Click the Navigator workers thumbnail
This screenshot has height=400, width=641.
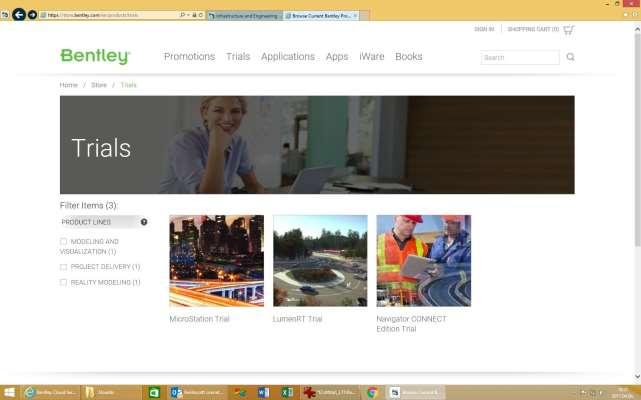point(424,261)
